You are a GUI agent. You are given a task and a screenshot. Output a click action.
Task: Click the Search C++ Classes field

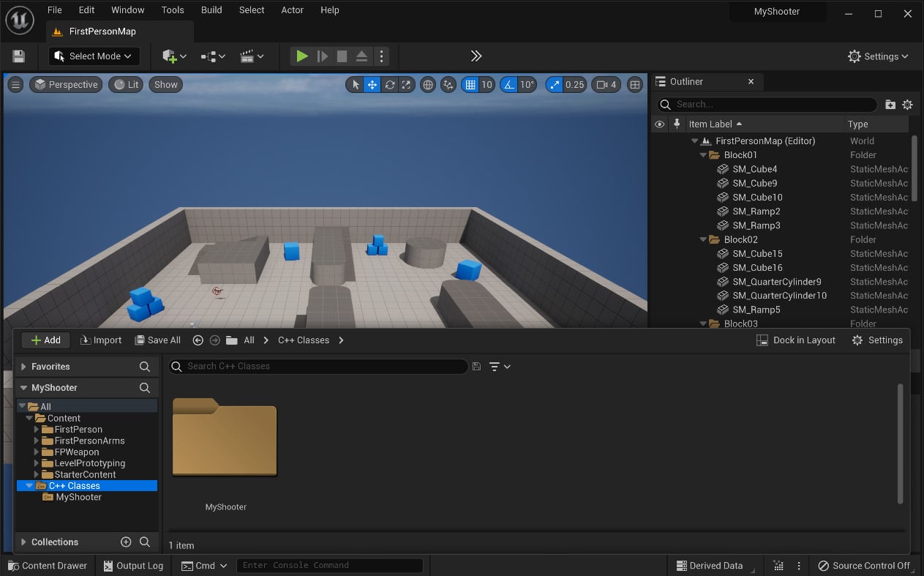(318, 367)
